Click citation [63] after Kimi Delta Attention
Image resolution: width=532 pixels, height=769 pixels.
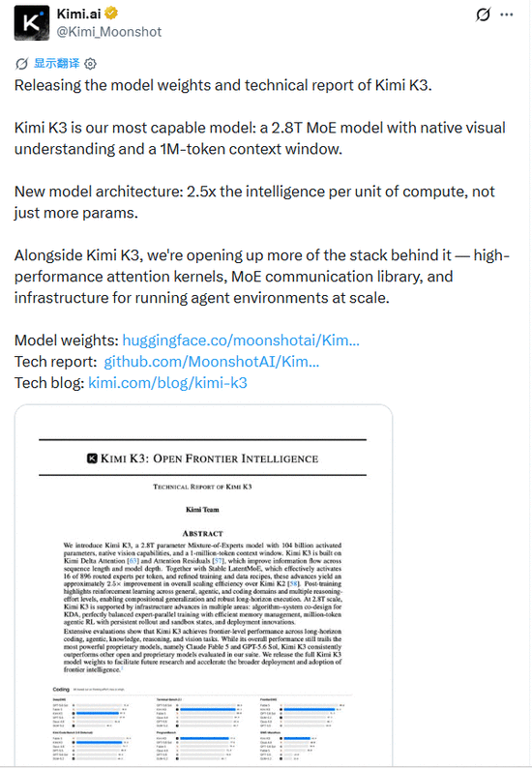[x=133, y=561]
